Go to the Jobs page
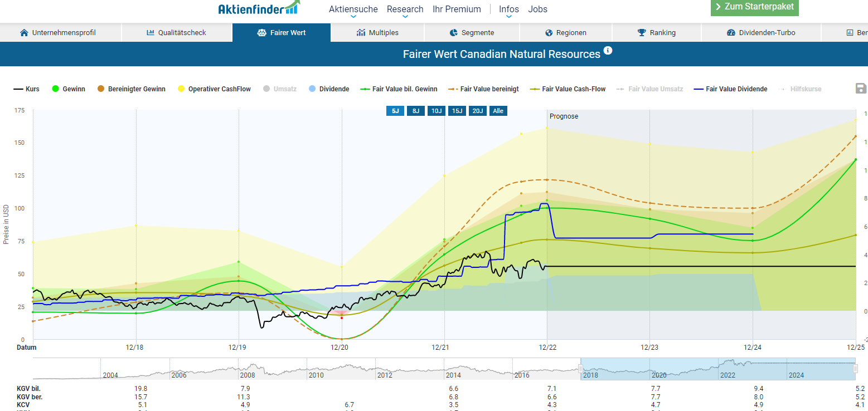 click(x=538, y=9)
